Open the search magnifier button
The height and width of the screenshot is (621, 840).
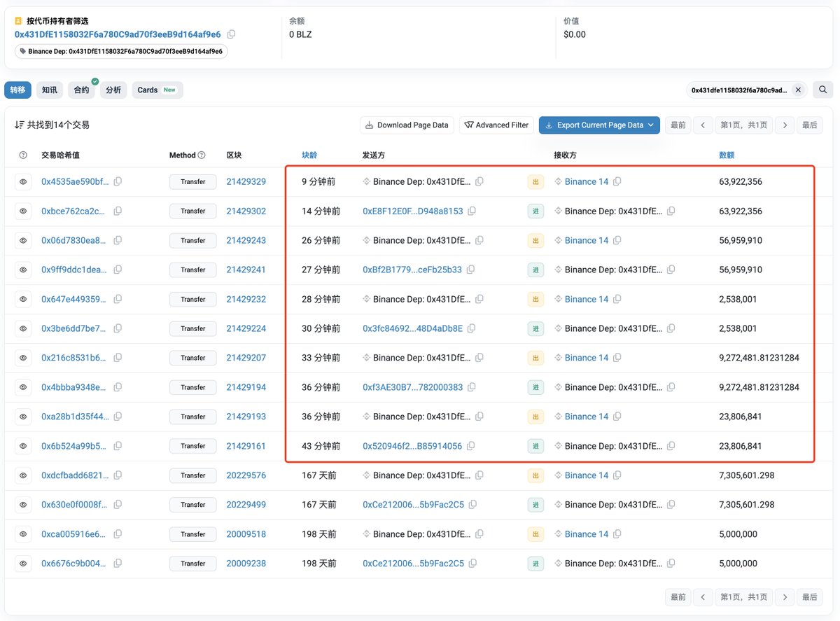[823, 90]
